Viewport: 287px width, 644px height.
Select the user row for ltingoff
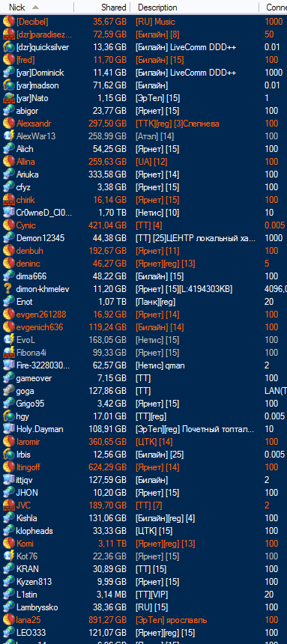click(x=144, y=467)
